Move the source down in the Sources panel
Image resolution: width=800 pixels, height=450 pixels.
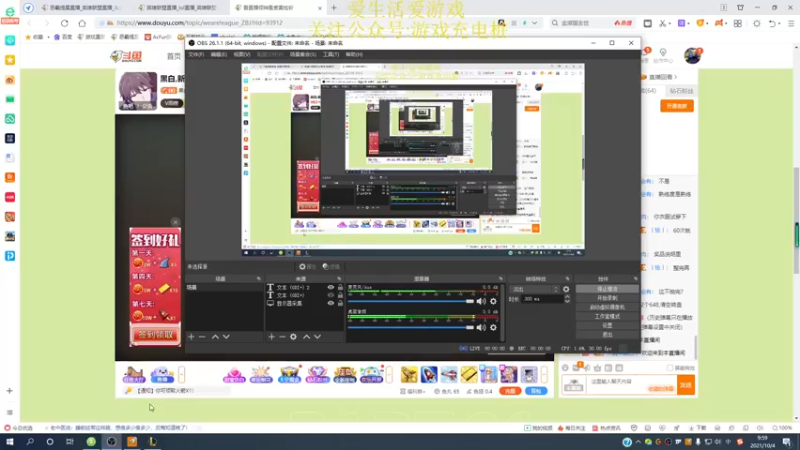(x=317, y=337)
